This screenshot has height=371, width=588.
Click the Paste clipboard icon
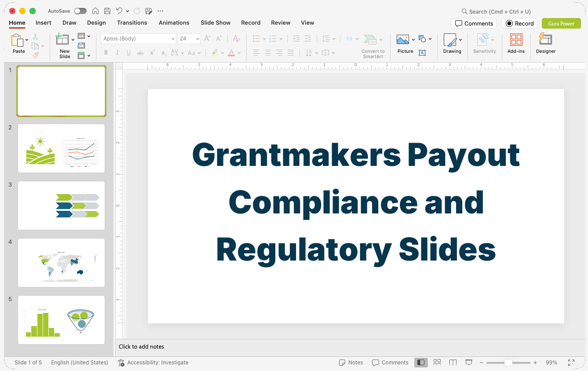click(17, 40)
